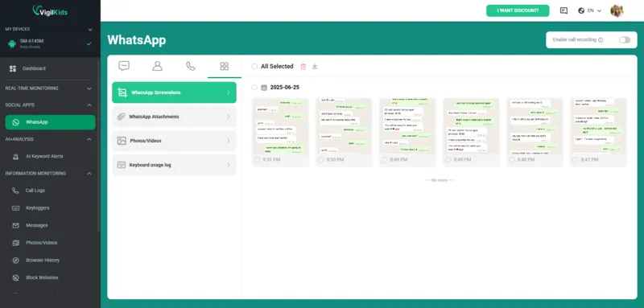Delete selected screenshots with trash icon
The height and width of the screenshot is (308, 644).
click(x=303, y=67)
